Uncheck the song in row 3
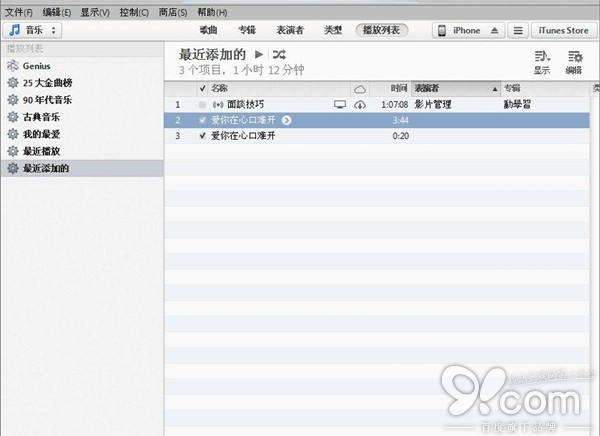Viewport: 600px width, 436px height. (x=202, y=136)
